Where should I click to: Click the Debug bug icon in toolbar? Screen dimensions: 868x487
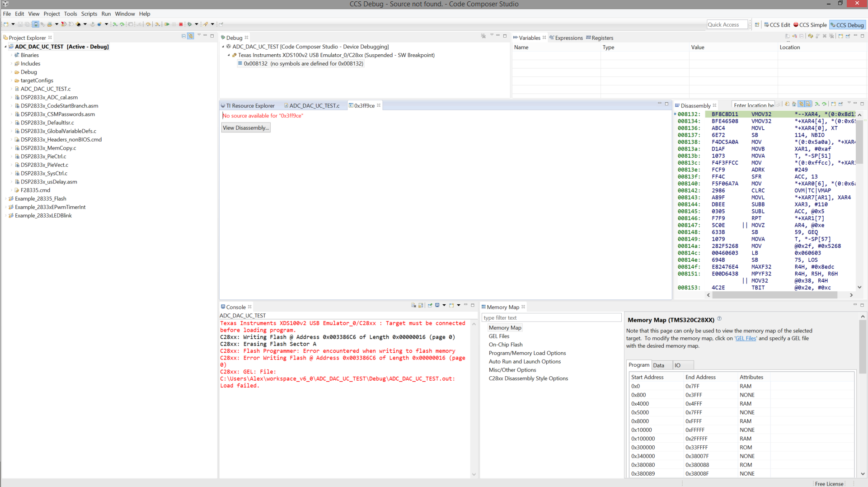click(x=190, y=24)
